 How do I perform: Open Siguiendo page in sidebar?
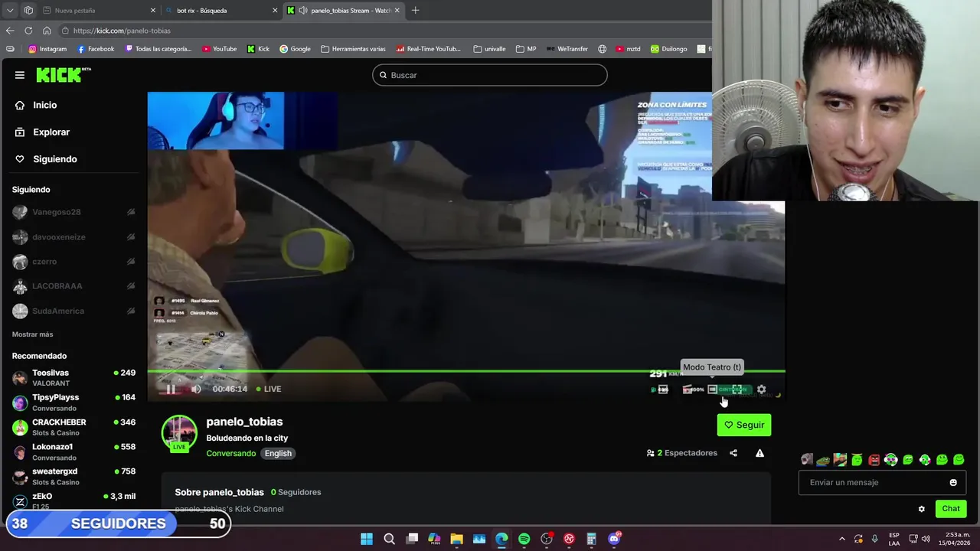coord(47,159)
